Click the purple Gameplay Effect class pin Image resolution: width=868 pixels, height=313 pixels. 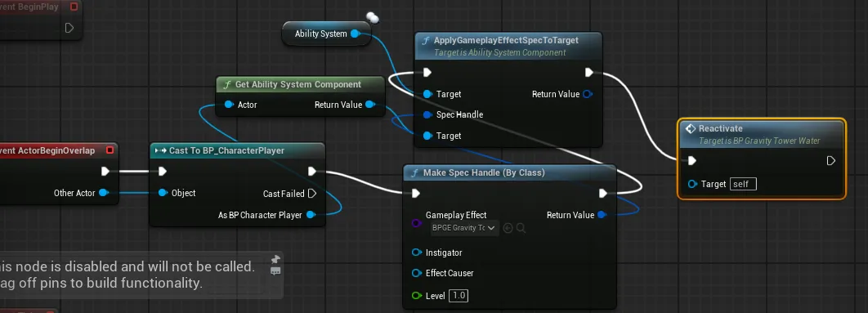pos(416,223)
